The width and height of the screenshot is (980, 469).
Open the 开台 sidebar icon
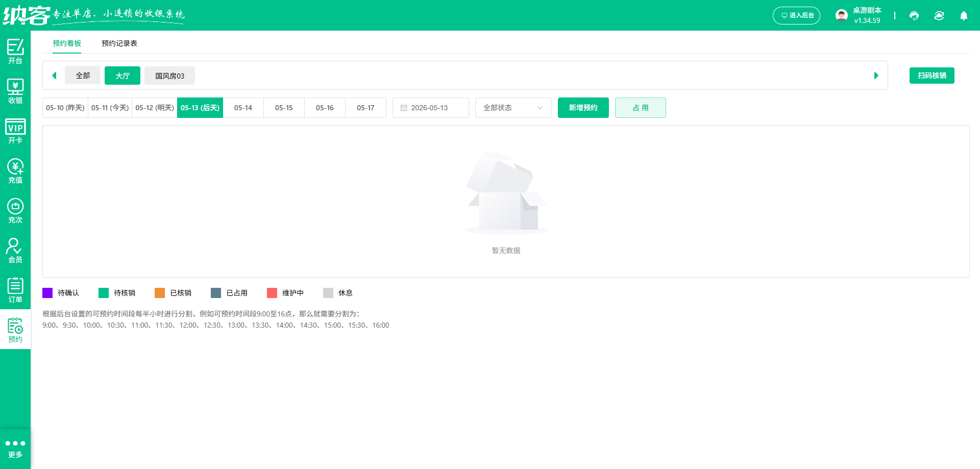tap(15, 52)
